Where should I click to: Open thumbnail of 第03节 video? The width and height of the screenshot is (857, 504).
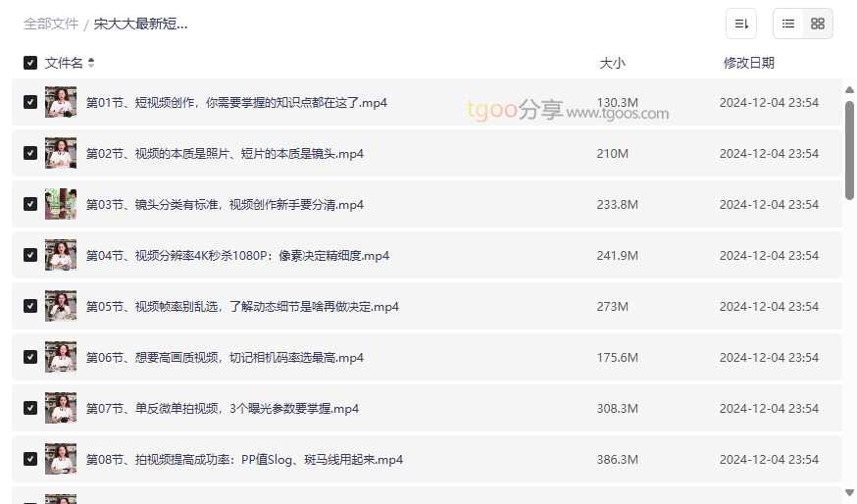click(61, 204)
